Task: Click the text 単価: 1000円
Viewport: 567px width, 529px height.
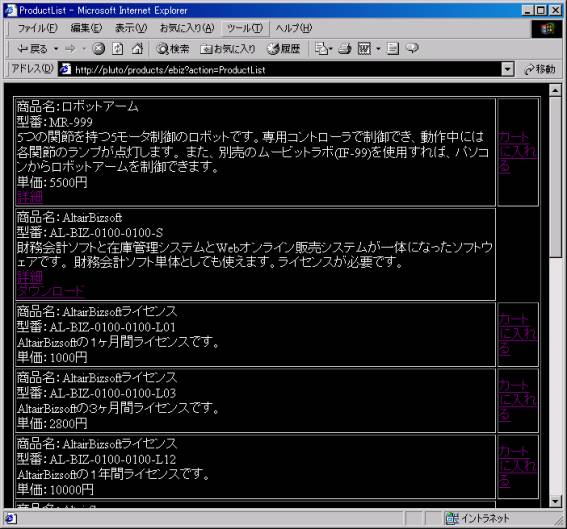Action: coord(52,357)
